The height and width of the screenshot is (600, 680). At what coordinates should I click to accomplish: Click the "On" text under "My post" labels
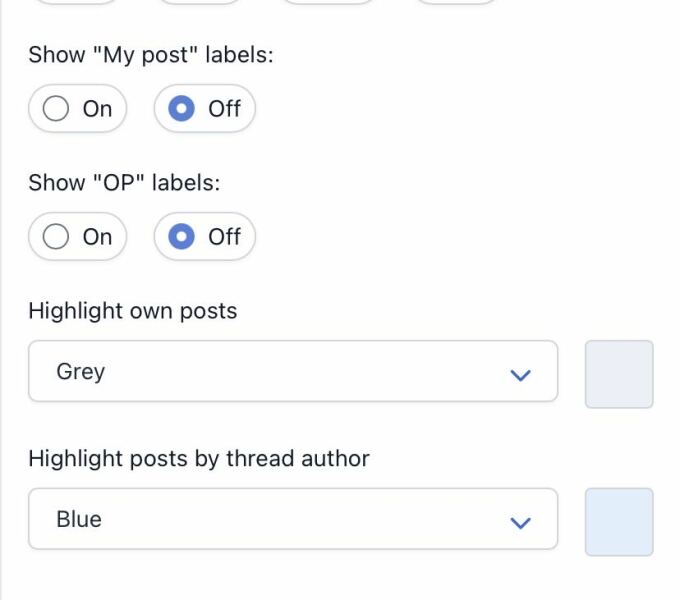coord(97,109)
